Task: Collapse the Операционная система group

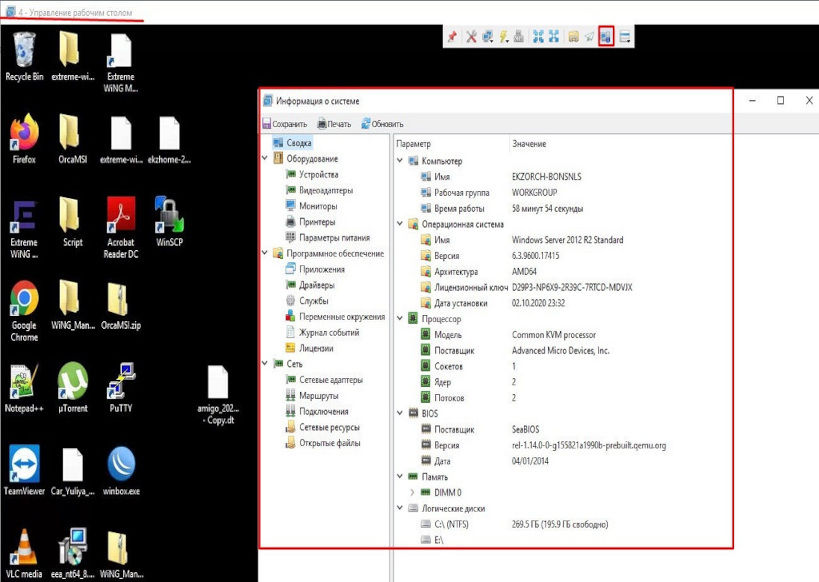Action: click(400, 224)
